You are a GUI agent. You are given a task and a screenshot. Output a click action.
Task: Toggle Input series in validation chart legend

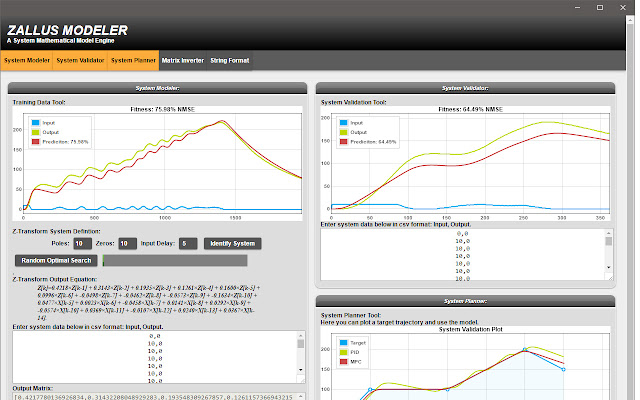(x=351, y=122)
